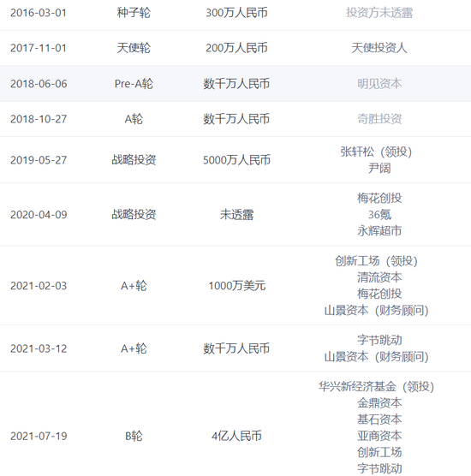Open the 奇胜投资 investor link
The image size is (471, 476).
[379, 119]
